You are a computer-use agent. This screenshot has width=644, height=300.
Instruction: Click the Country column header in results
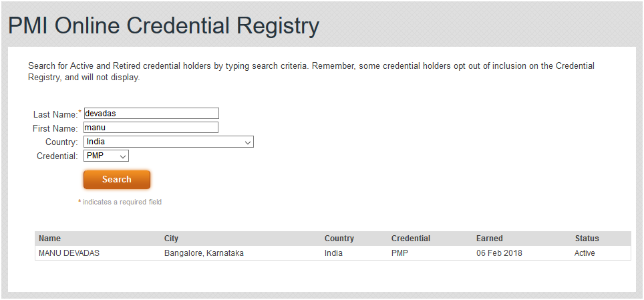pos(339,239)
